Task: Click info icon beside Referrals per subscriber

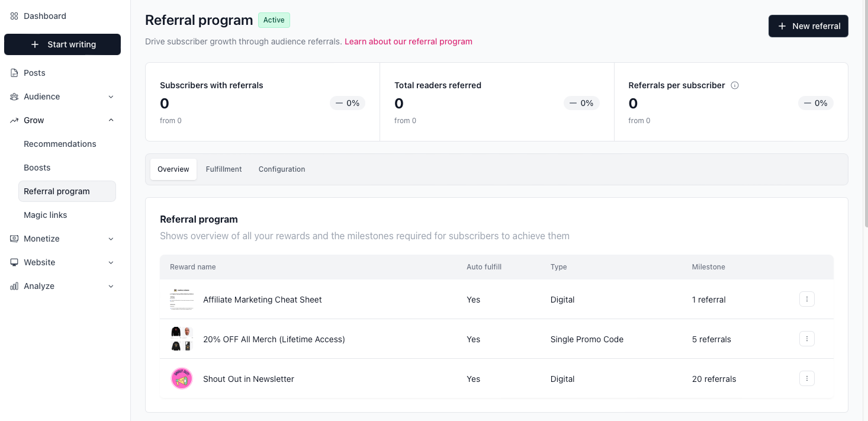Action: [735, 85]
